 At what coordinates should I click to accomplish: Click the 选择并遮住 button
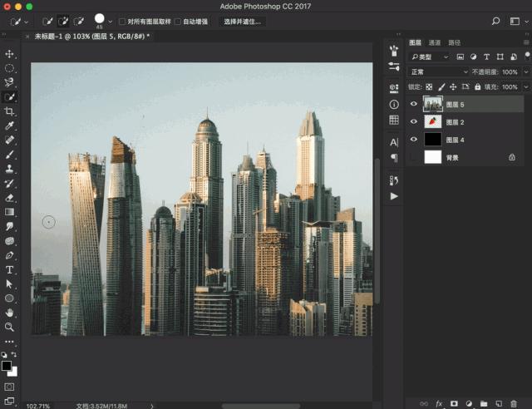click(242, 21)
